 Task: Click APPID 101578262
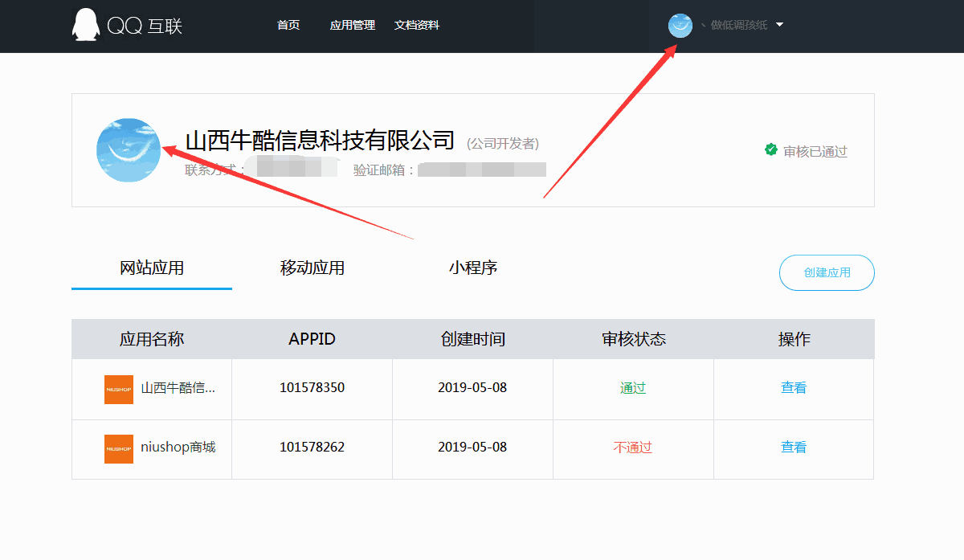(x=312, y=448)
